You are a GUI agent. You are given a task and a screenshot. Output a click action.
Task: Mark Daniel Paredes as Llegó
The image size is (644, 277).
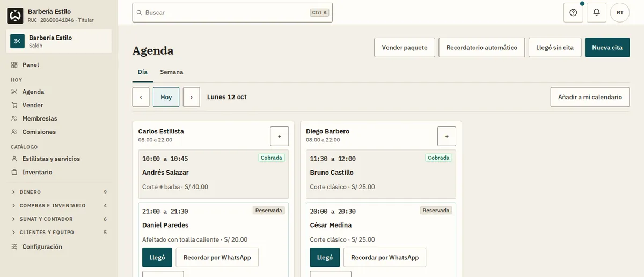click(x=157, y=257)
